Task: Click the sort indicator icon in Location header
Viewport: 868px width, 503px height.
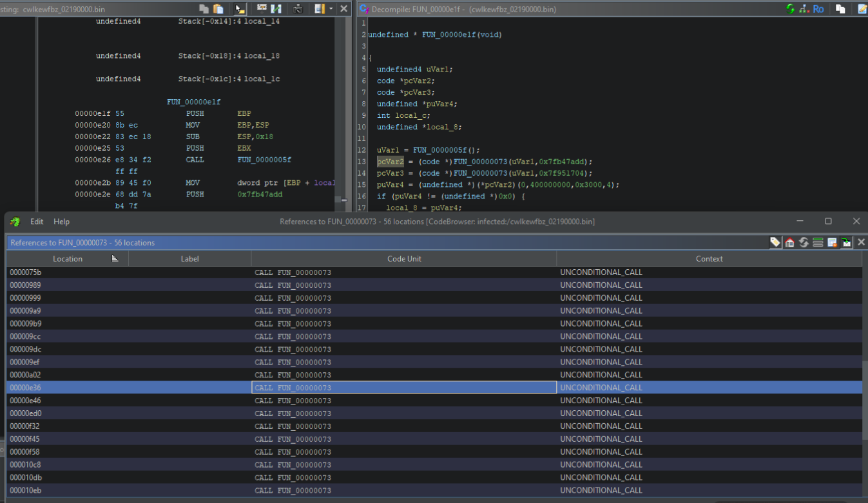Action: coord(115,258)
